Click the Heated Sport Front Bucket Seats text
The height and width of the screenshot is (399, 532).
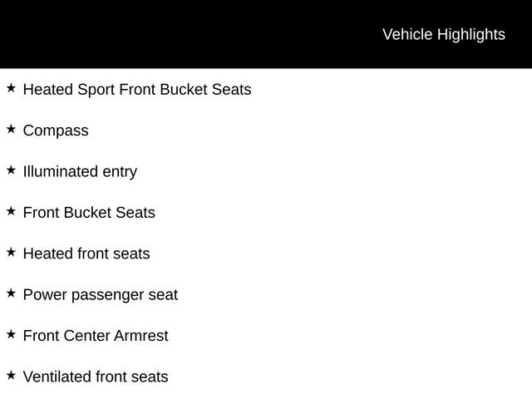click(137, 90)
